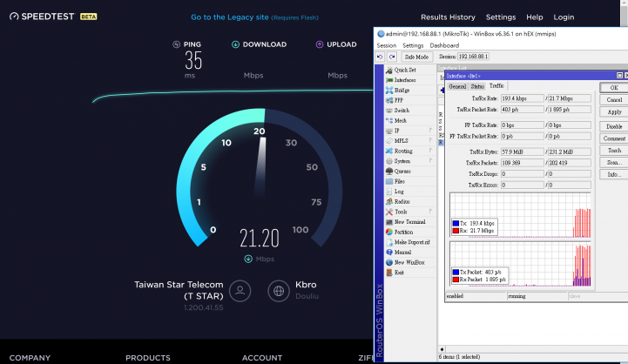Open the Switch menu item
Image resolution: width=628 pixels, height=364 pixels.
point(398,110)
